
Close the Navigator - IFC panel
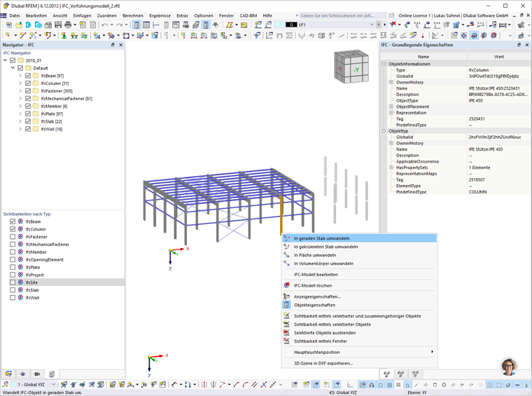[120, 45]
